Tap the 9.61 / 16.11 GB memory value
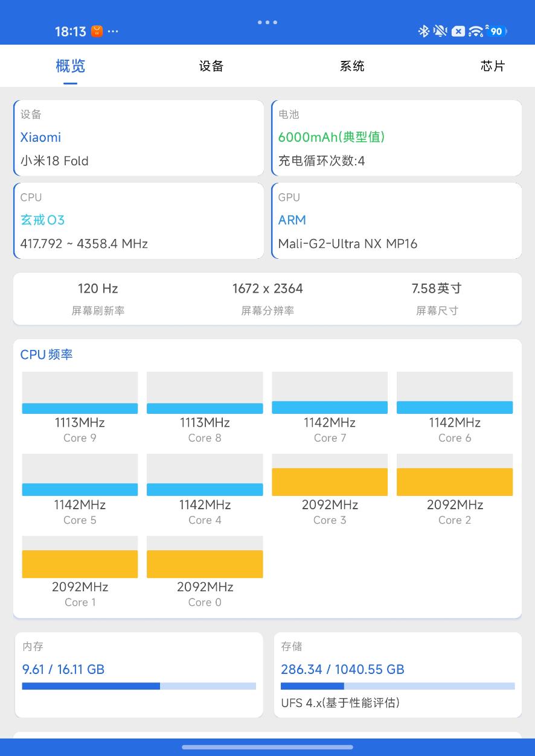 63,669
